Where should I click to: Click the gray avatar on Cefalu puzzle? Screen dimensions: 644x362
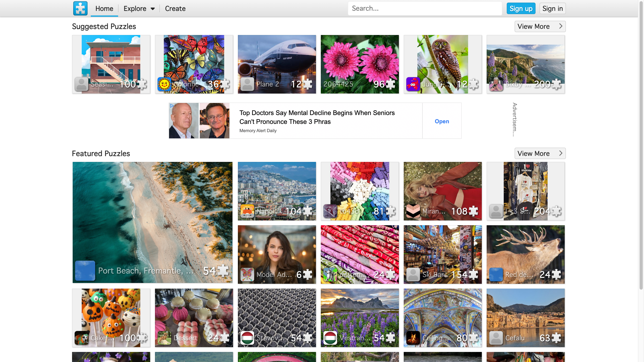[x=496, y=338]
